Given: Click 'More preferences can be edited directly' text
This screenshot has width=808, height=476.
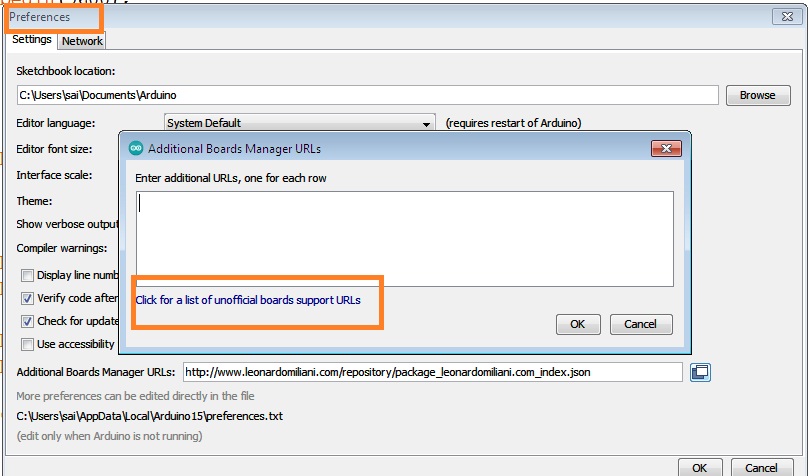Looking at the screenshot, I should tap(135, 396).
